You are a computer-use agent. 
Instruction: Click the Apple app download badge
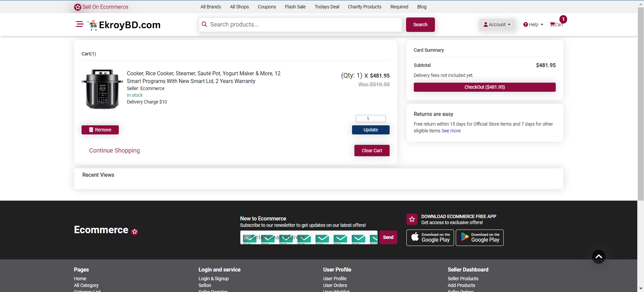tap(430, 238)
